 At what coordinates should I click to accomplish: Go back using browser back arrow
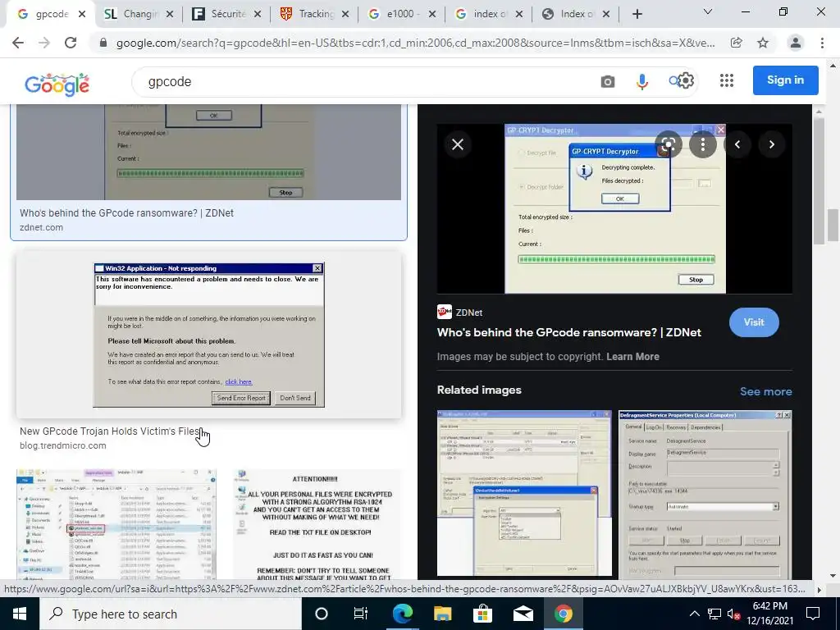click(x=18, y=43)
